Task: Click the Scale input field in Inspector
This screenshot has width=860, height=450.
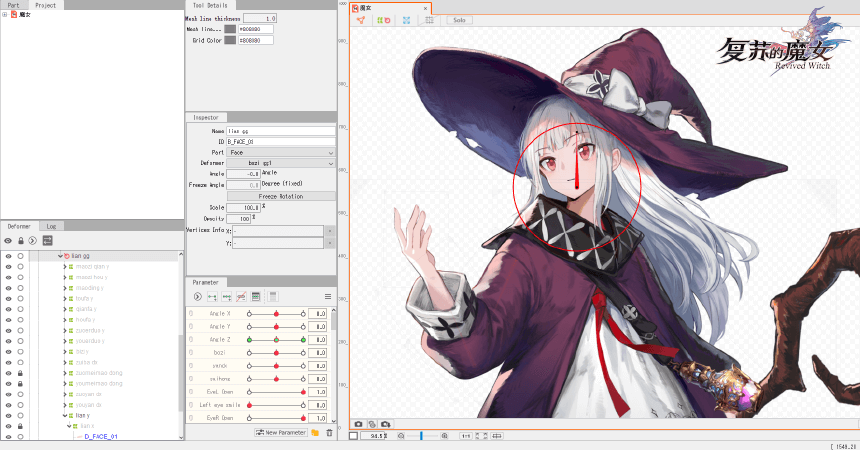Action: click(x=244, y=207)
